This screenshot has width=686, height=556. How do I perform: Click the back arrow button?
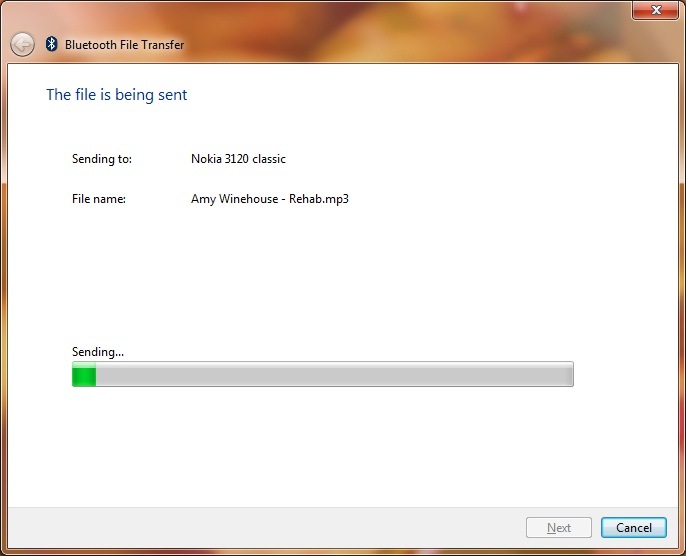tap(22, 45)
